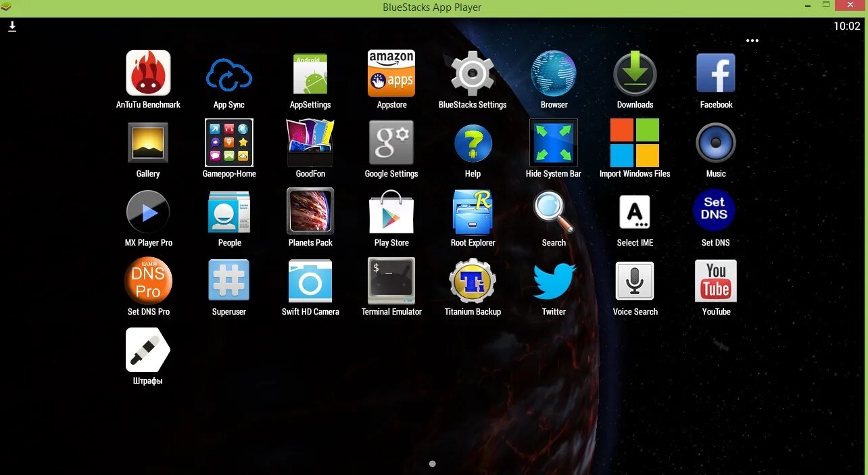Launch the Facebook app

pos(716,73)
